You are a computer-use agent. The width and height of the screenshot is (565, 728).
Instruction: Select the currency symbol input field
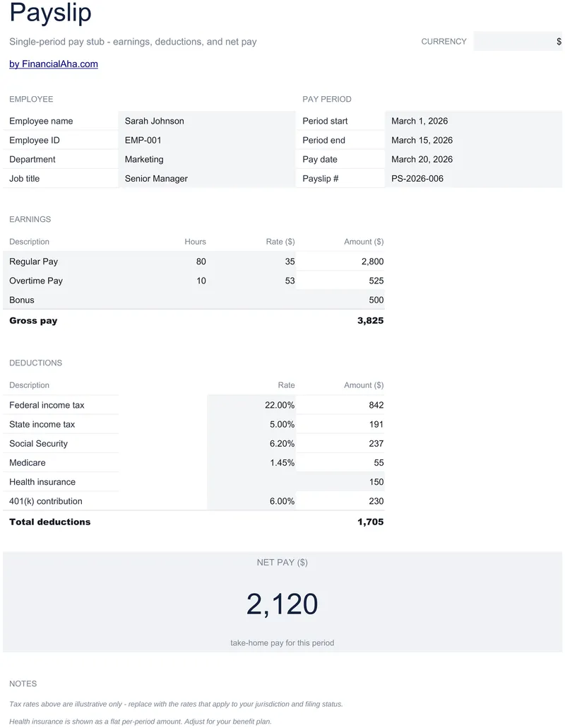pos(518,41)
